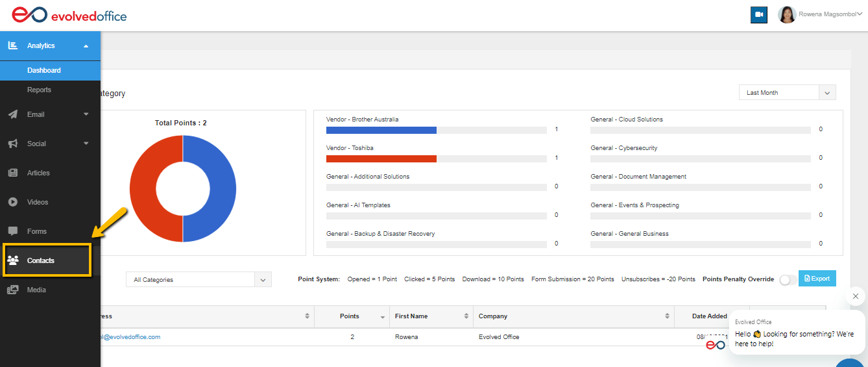Viewport: 868px width, 367px height.
Task: Click the points value 2 cell
Action: (352, 337)
